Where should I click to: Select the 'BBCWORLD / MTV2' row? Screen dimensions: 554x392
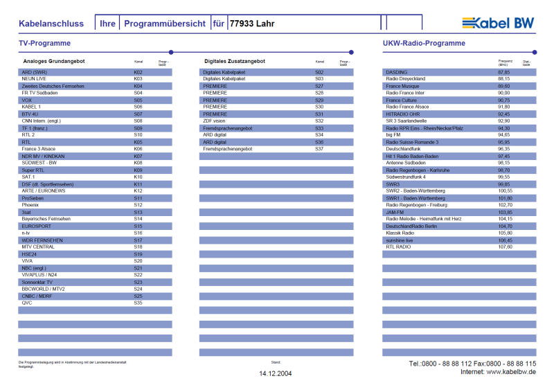tap(95, 289)
